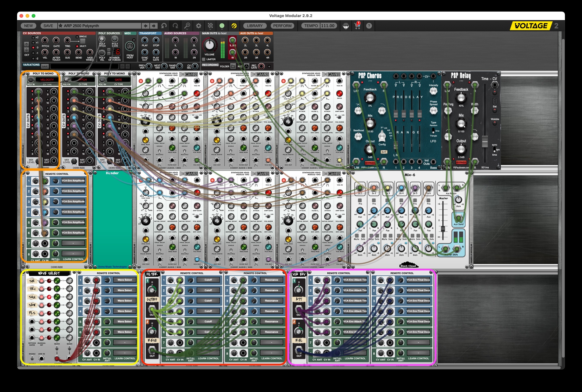Adjust the PSP Delay time slider
Image resolution: width=582 pixels, height=392 pixels.
(x=485, y=142)
